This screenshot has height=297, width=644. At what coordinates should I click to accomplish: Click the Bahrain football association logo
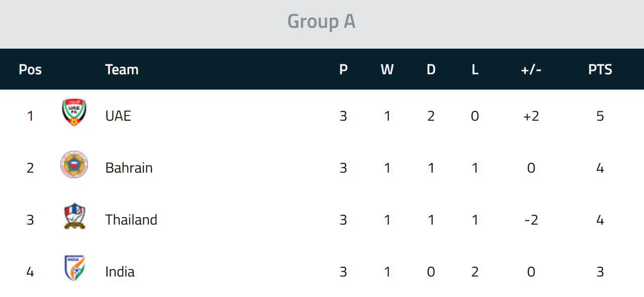74,164
